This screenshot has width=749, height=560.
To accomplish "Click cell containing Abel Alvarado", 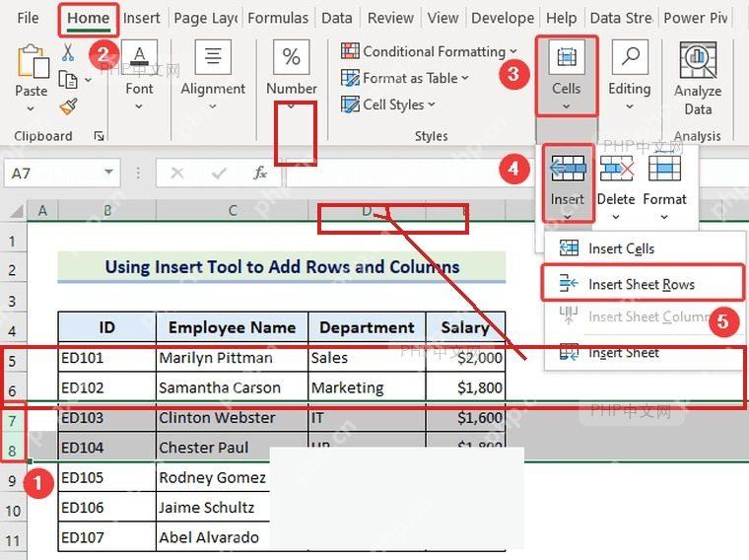I will 213,537.
